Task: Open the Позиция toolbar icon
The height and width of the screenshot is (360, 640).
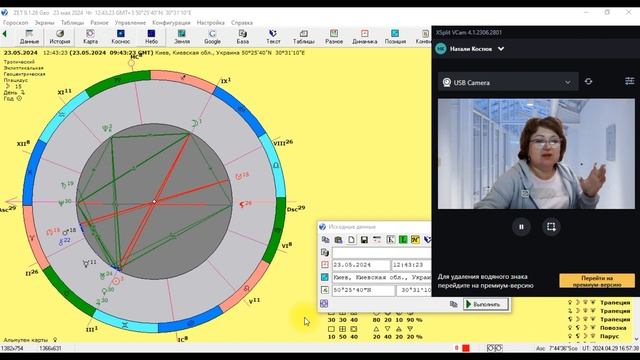Action: point(395,37)
